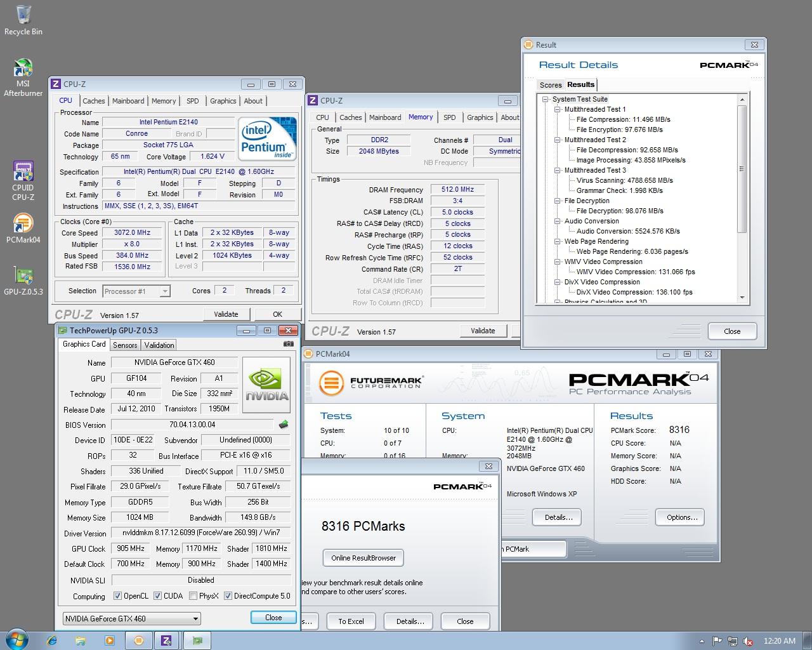Viewport: 812px width, 650px height.
Task: Click the GPU-Z title bar icon
Action: pyautogui.click(x=62, y=330)
